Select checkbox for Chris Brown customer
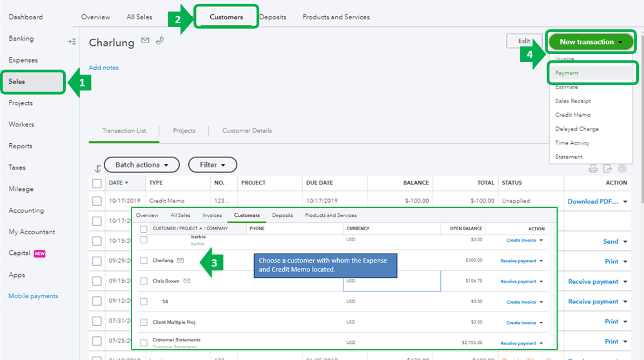 144,281
